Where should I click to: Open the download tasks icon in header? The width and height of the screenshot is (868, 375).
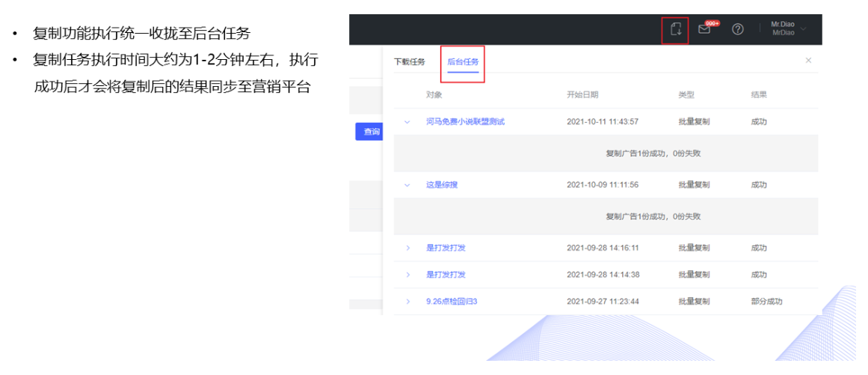[675, 29]
